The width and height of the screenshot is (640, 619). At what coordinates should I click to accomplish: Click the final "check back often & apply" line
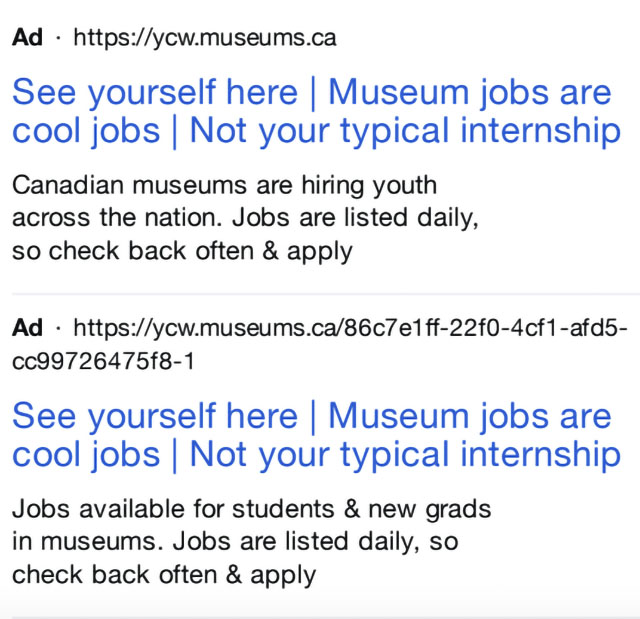click(x=164, y=575)
